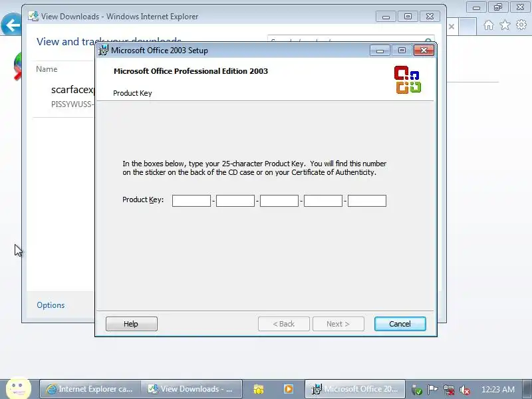Open Internet Explorer Tools gear icon
The width and height of the screenshot is (532, 399).
(521, 25)
